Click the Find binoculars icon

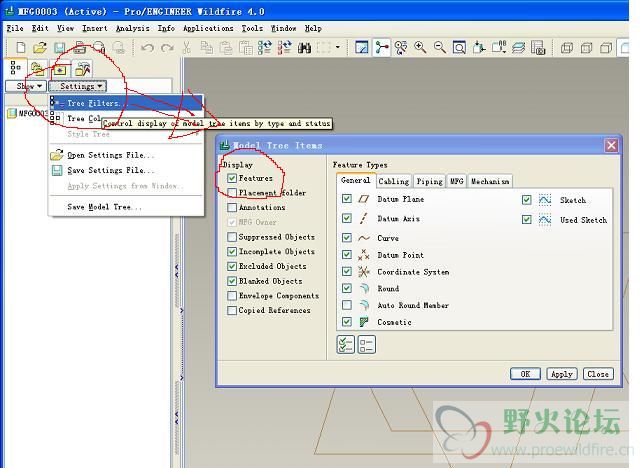(304, 48)
